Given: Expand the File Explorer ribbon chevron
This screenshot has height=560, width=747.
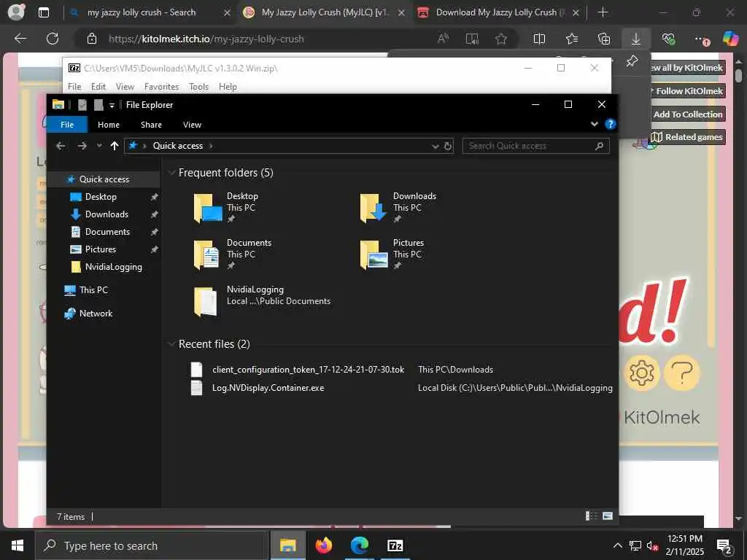Looking at the screenshot, I should click(594, 124).
